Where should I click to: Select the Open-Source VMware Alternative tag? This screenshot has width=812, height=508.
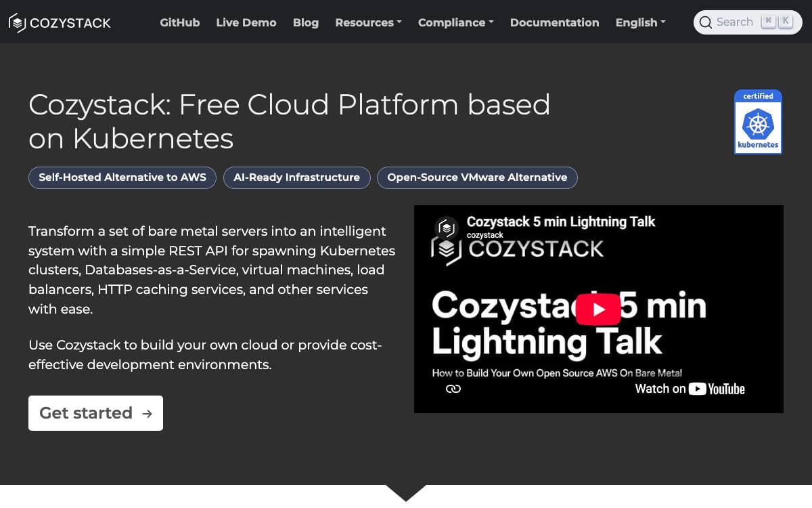[477, 177]
